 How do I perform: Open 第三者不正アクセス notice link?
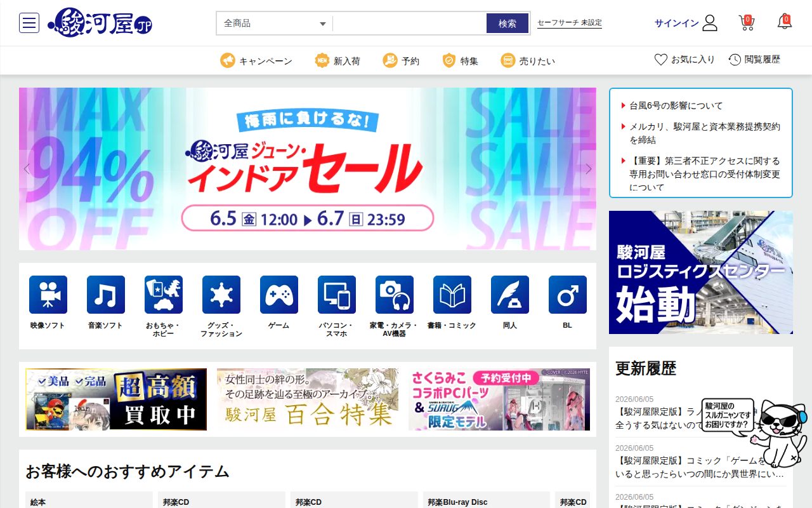click(x=705, y=174)
